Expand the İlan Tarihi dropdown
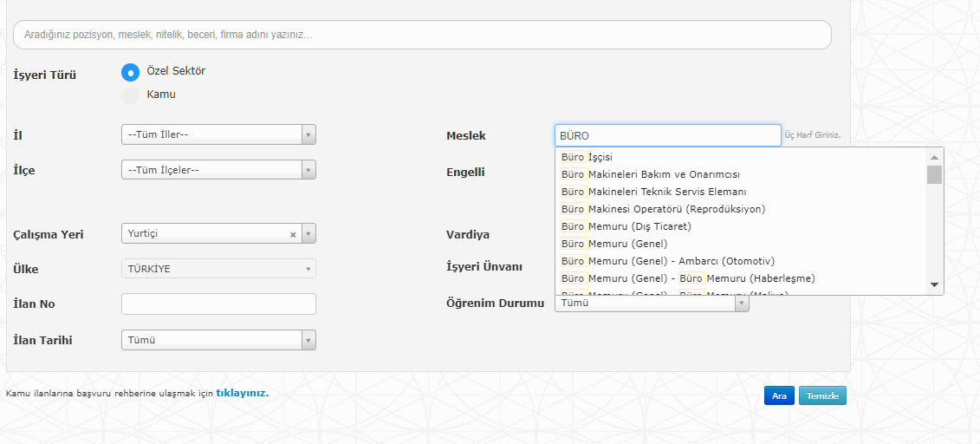Viewport: 980px width, 444px height. coord(218,340)
